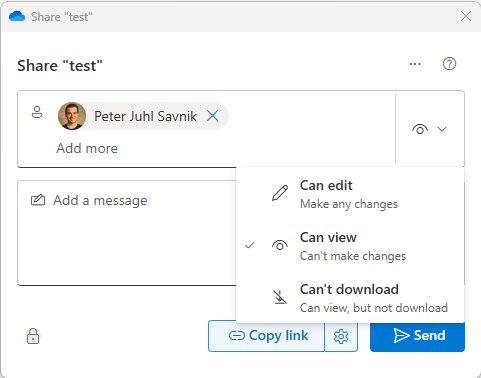Click the lock icon for sharing settings

[x=33, y=336]
